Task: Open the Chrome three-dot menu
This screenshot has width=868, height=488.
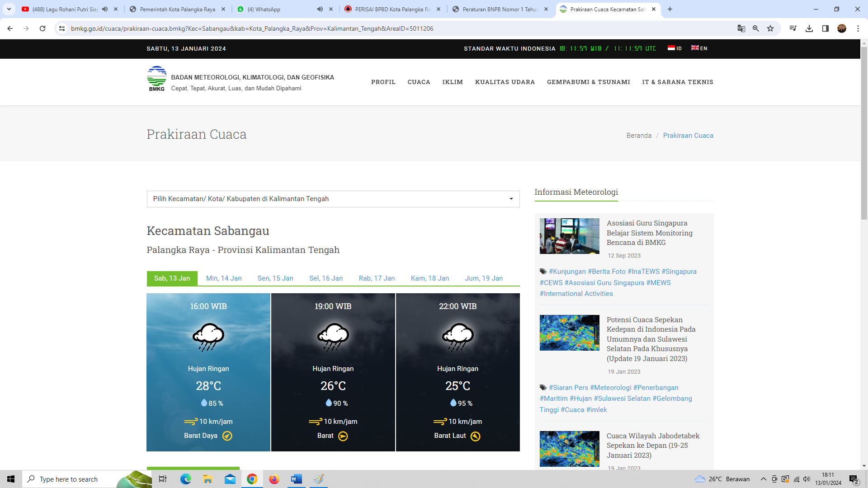Action: tap(858, 28)
